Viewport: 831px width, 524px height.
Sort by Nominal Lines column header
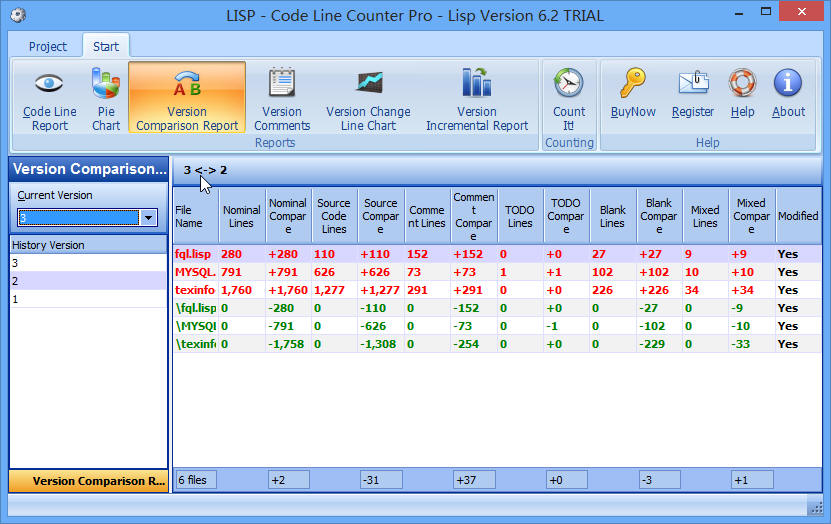(242, 216)
